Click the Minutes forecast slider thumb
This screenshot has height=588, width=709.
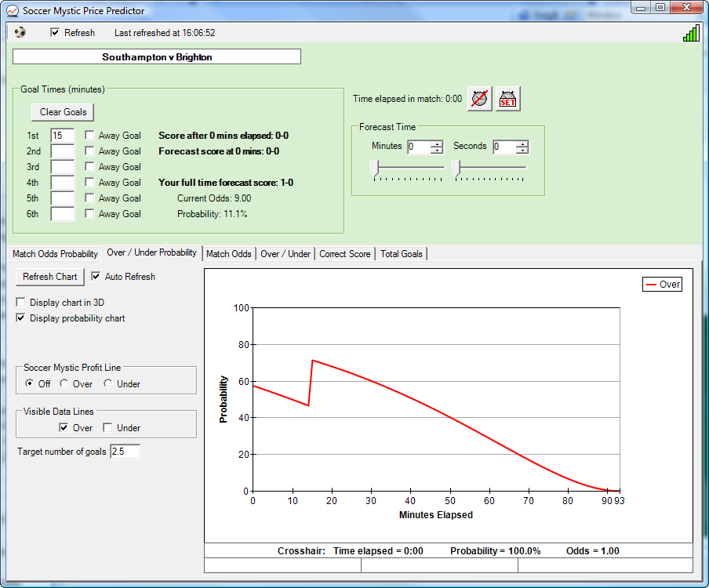tap(374, 168)
